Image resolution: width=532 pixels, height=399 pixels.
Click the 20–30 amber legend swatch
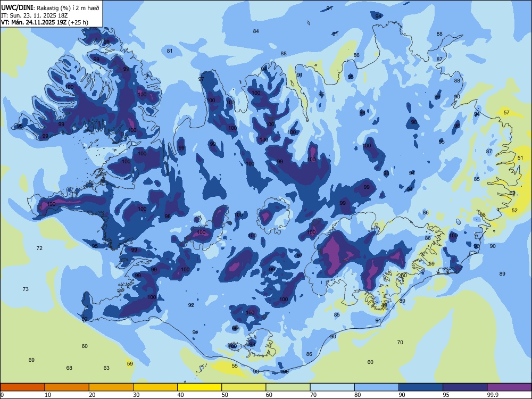tap(111, 387)
